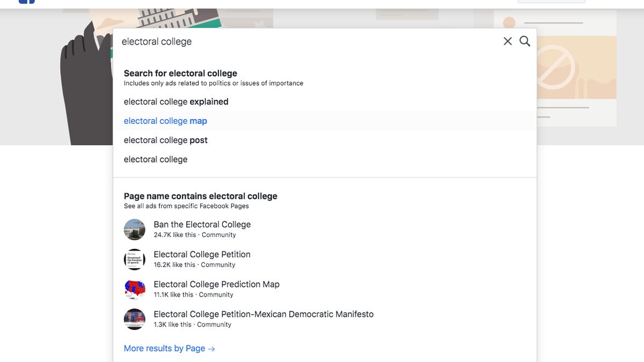Open the Ban the Electoral College page result
The image size is (644, 362).
[202, 224]
